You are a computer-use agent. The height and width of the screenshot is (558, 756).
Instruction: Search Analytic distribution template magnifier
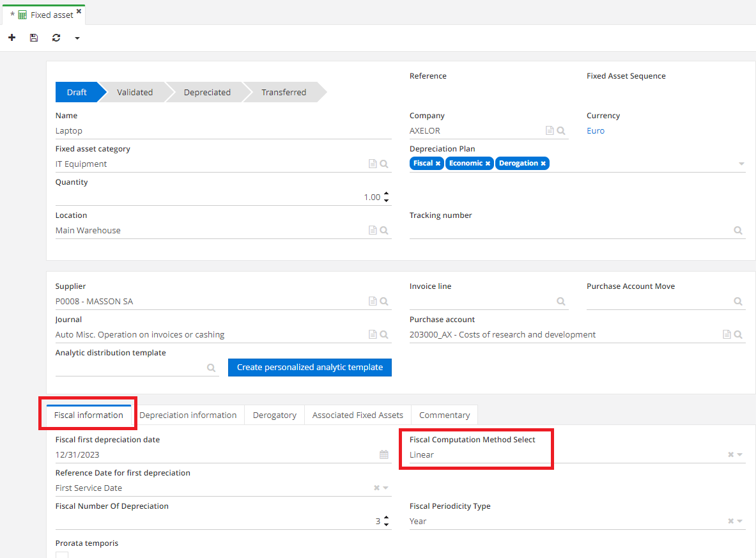click(x=211, y=368)
